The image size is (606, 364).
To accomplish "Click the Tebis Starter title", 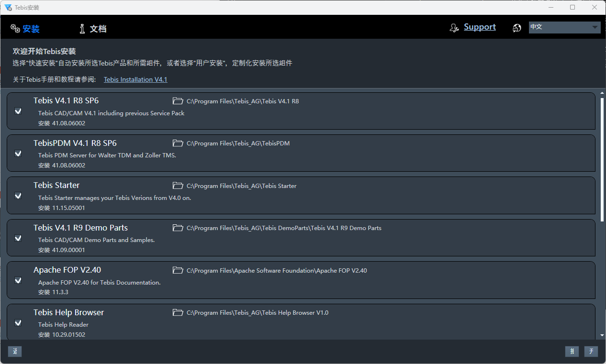I will tap(56, 185).
